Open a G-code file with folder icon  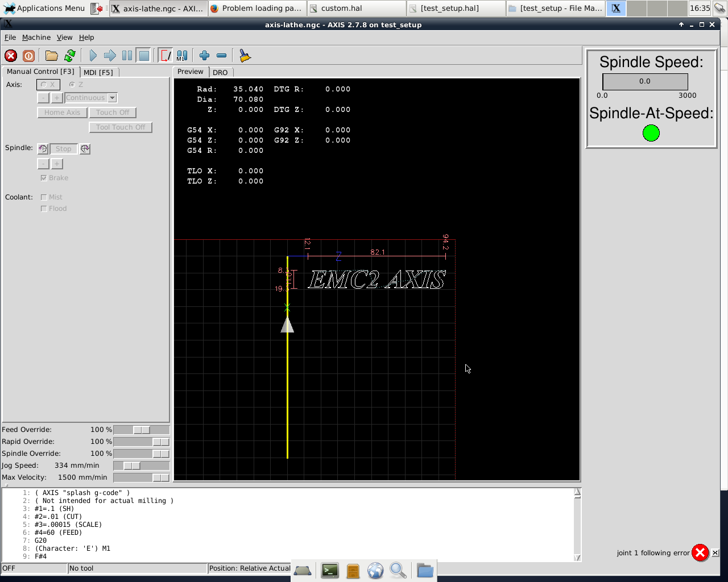coord(52,56)
